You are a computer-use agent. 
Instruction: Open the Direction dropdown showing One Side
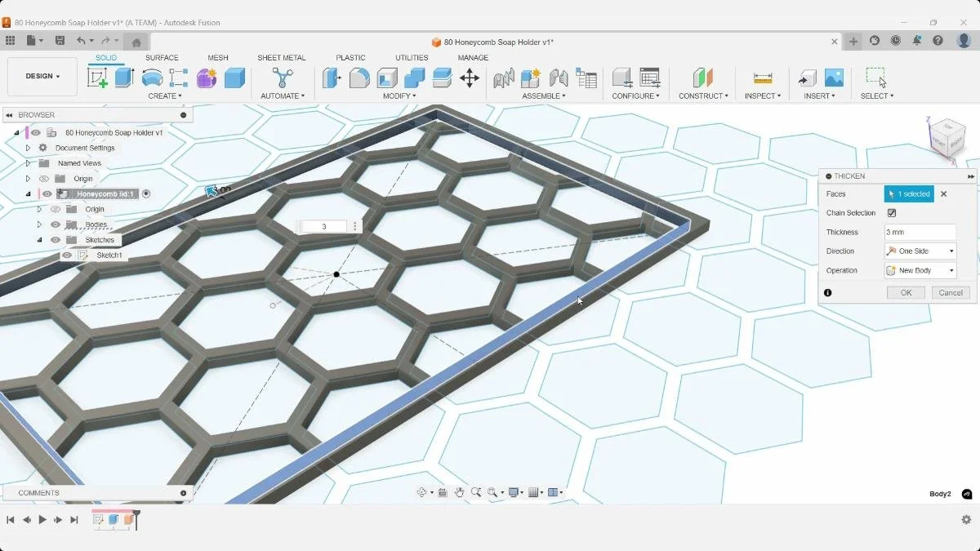coord(920,251)
